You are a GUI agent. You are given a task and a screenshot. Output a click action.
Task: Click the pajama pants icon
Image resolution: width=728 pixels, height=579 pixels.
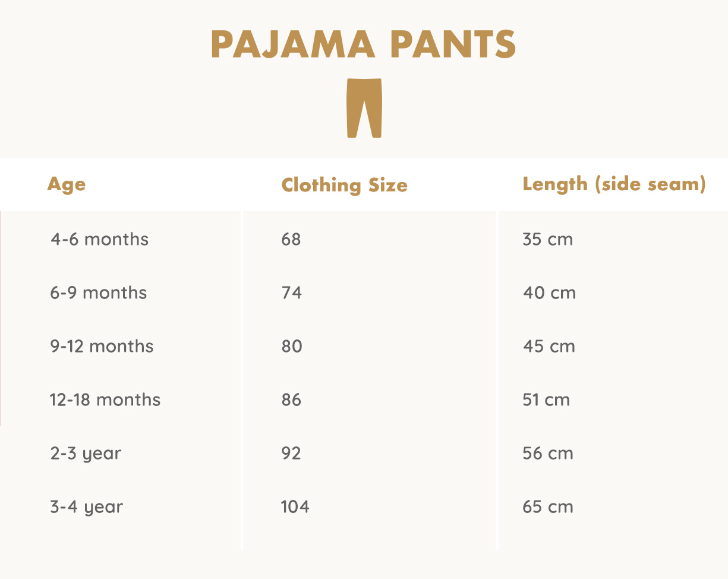click(x=364, y=108)
